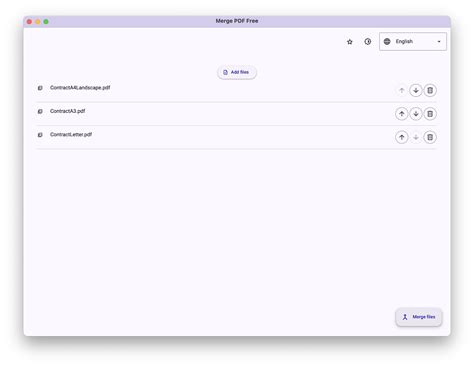Move ContractA3.pdf up
Viewport: 474px width, 367px height.
(402, 114)
